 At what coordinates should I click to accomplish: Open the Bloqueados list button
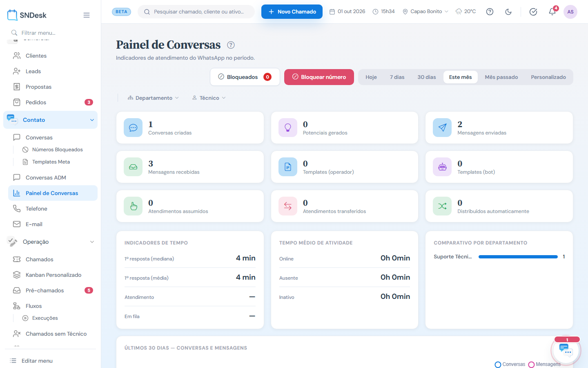[x=245, y=77]
